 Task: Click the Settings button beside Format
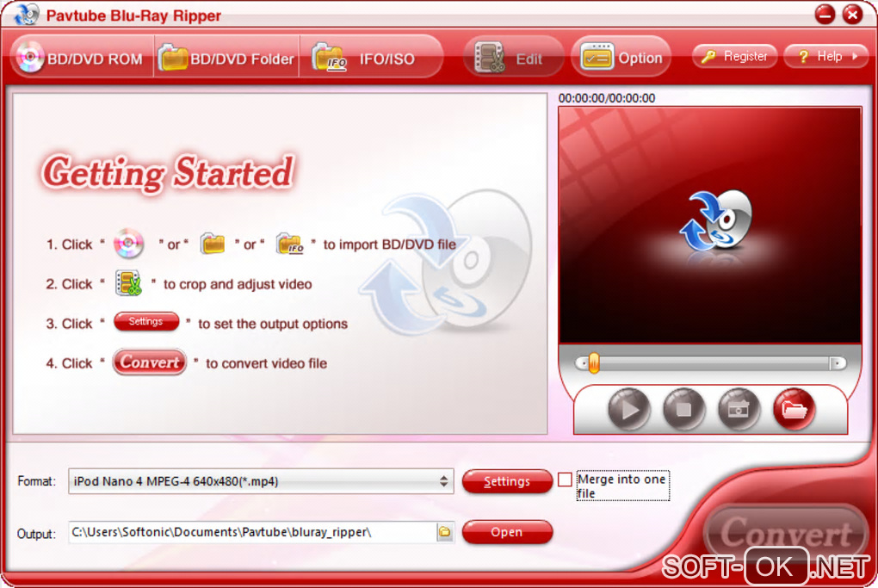coord(507,481)
